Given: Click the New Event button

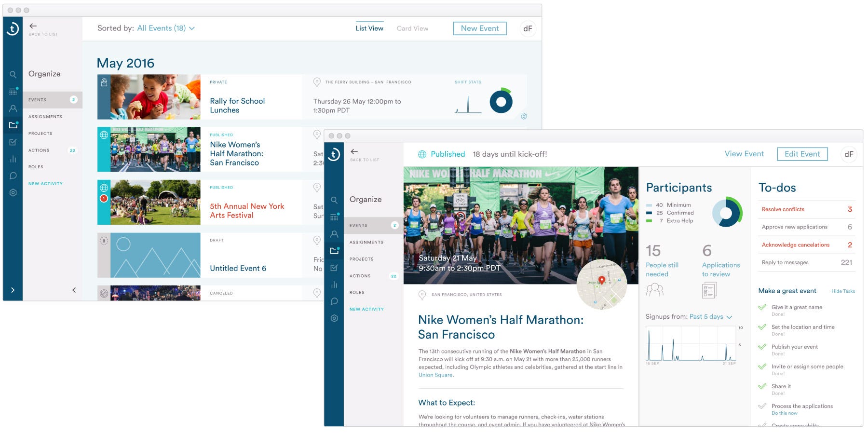Looking at the screenshot, I should [x=480, y=28].
